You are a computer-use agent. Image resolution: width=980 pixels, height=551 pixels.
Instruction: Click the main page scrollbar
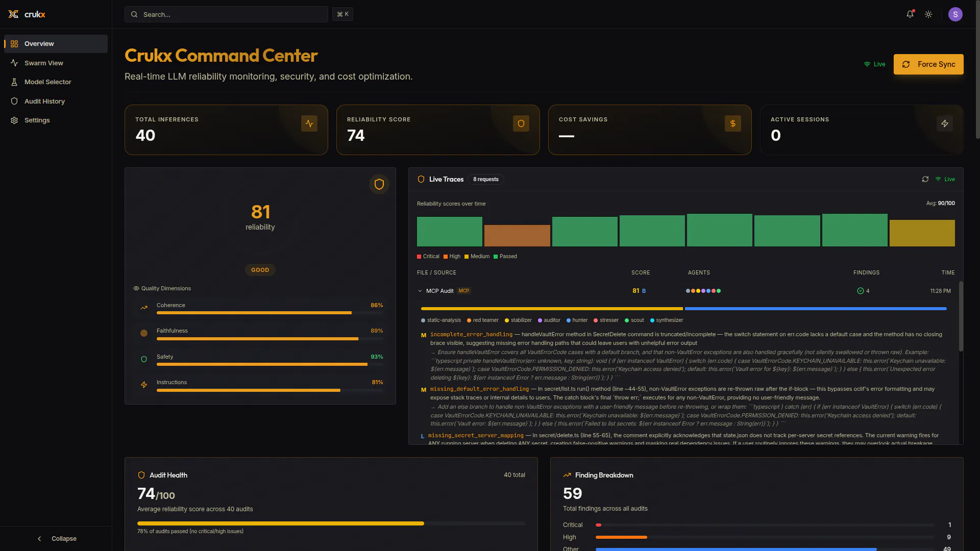(977, 70)
